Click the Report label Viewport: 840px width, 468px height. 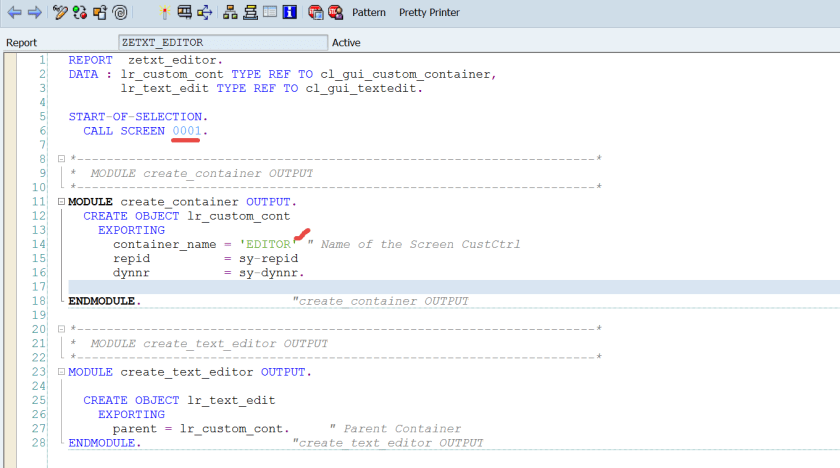click(x=21, y=43)
